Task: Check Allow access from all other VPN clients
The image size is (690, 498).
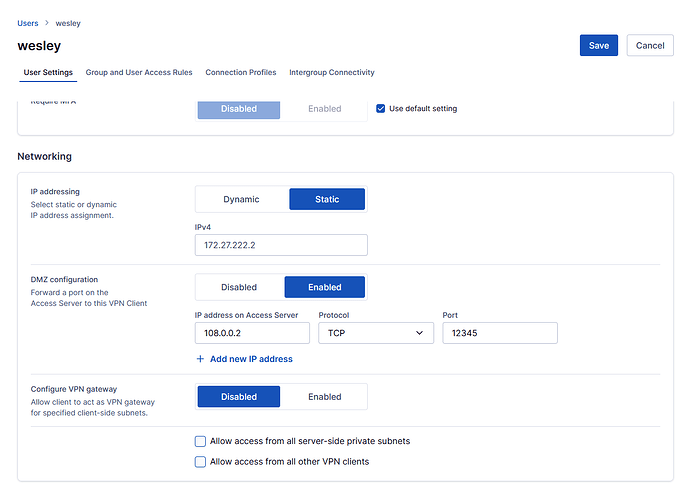Action: pyautogui.click(x=201, y=462)
